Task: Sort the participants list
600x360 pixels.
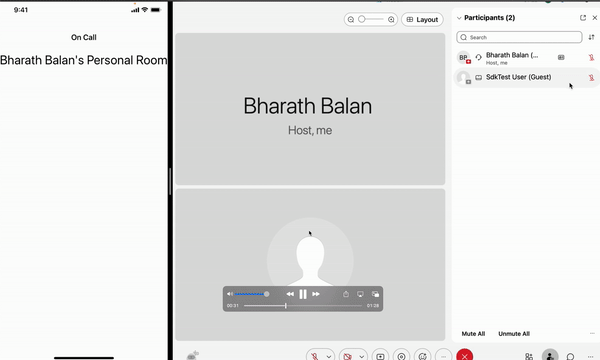Action: [591, 37]
